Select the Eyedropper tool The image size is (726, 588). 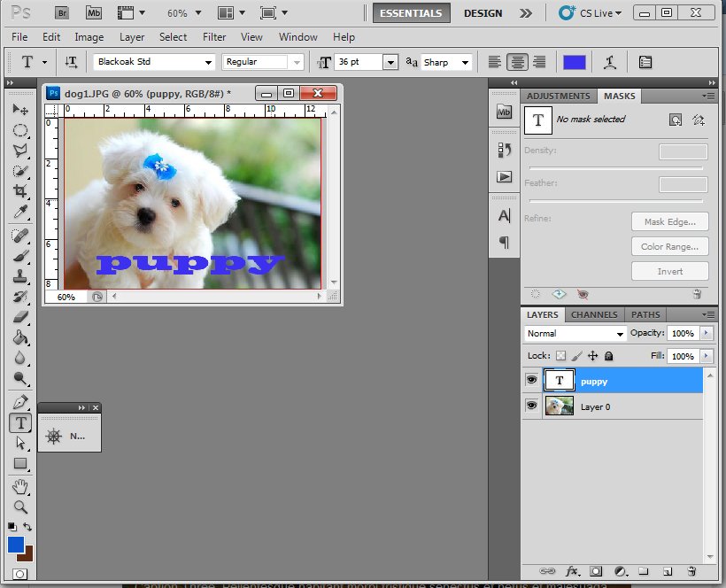19,212
